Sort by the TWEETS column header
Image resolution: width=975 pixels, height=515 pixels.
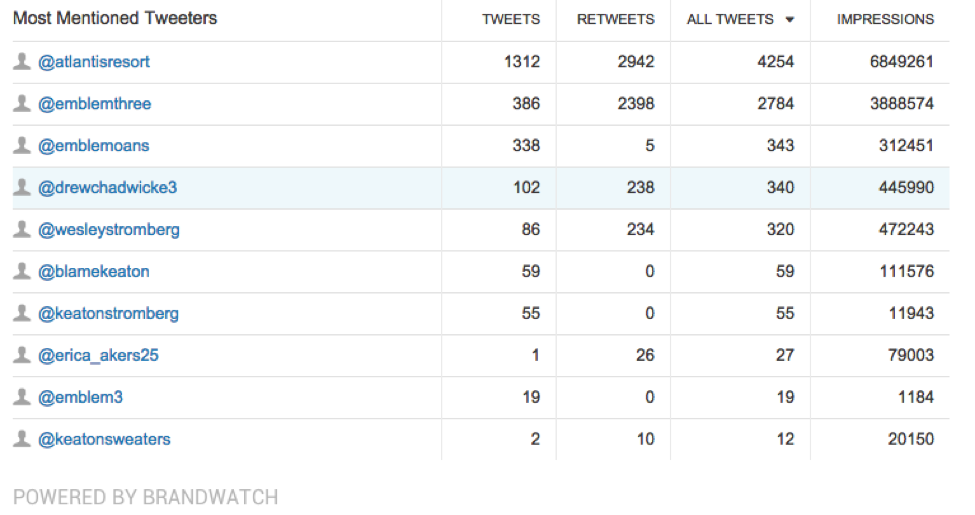pyautogui.click(x=510, y=19)
